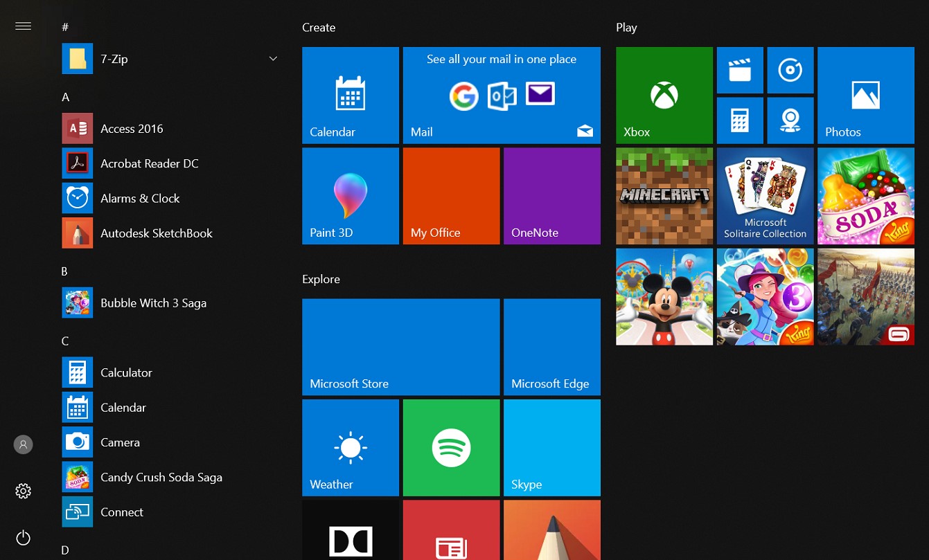Image resolution: width=929 pixels, height=560 pixels.
Task: Click the D letter header
Action: pos(65,550)
